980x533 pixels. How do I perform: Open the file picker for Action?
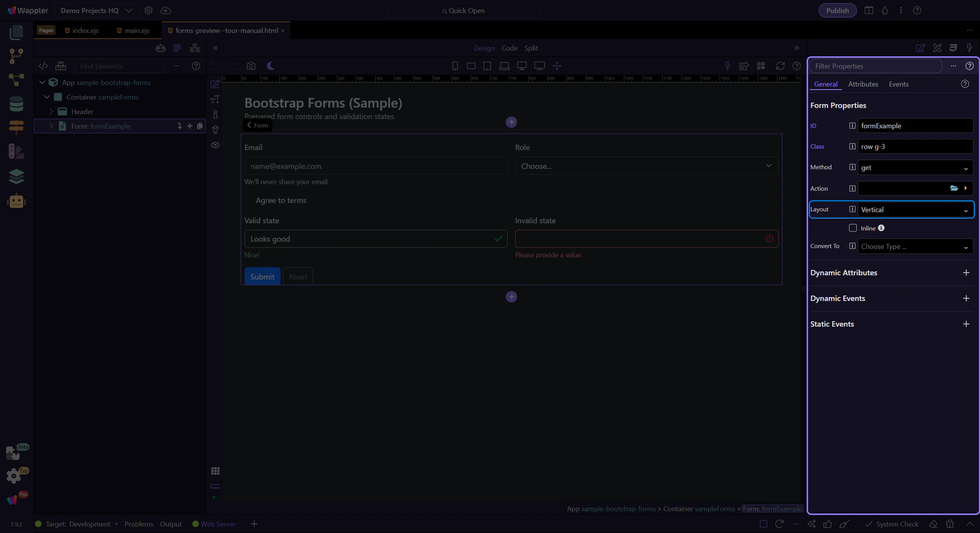click(x=953, y=188)
